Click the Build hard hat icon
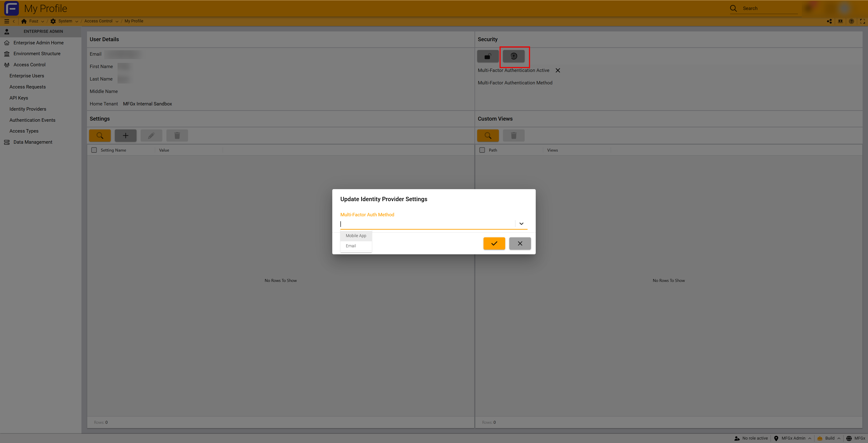The height and width of the screenshot is (443, 868). coord(820,438)
